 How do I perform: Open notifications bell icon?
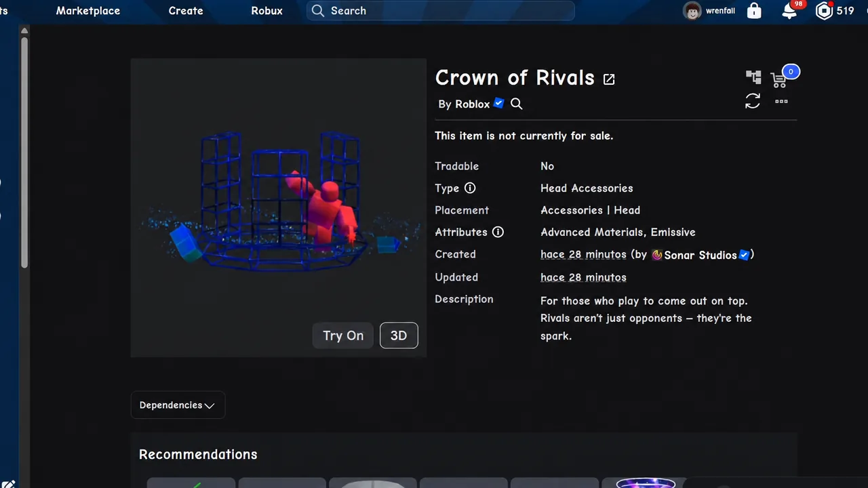click(x=789, y=11)
